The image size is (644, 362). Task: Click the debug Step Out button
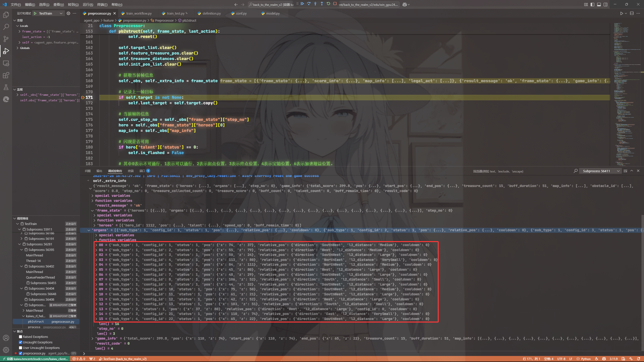click(x=322, y=4)
